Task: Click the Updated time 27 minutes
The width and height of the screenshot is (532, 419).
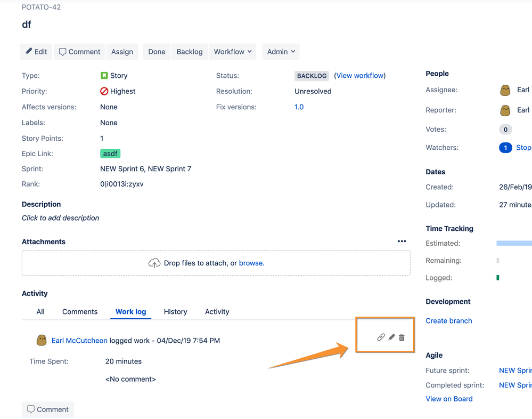Action: pyautogui.click(x=515, y=205)
